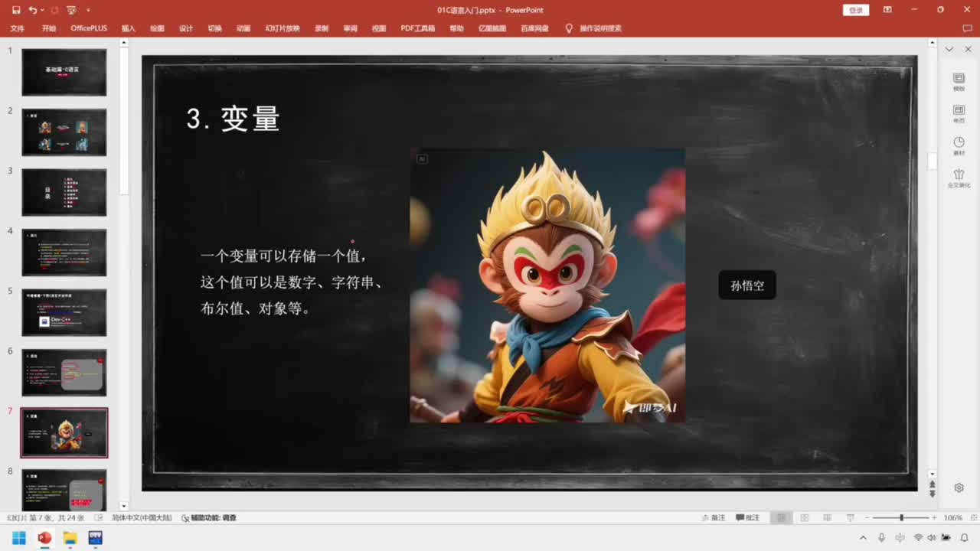The height and width of the screenshot is (551, 980).
Task: Open the 素材 panel icon
Action: (x=959, y=146)
